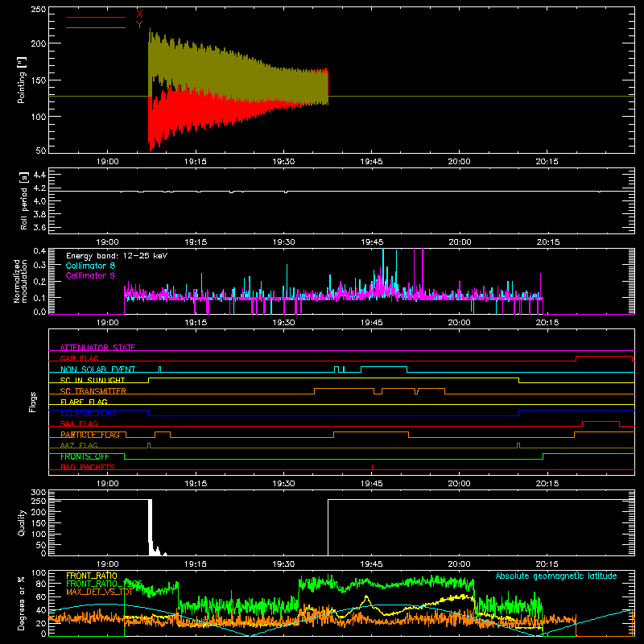Click the Normalized modulation axis title
Screen dimensions: 644x644
(x=20, y=281)
